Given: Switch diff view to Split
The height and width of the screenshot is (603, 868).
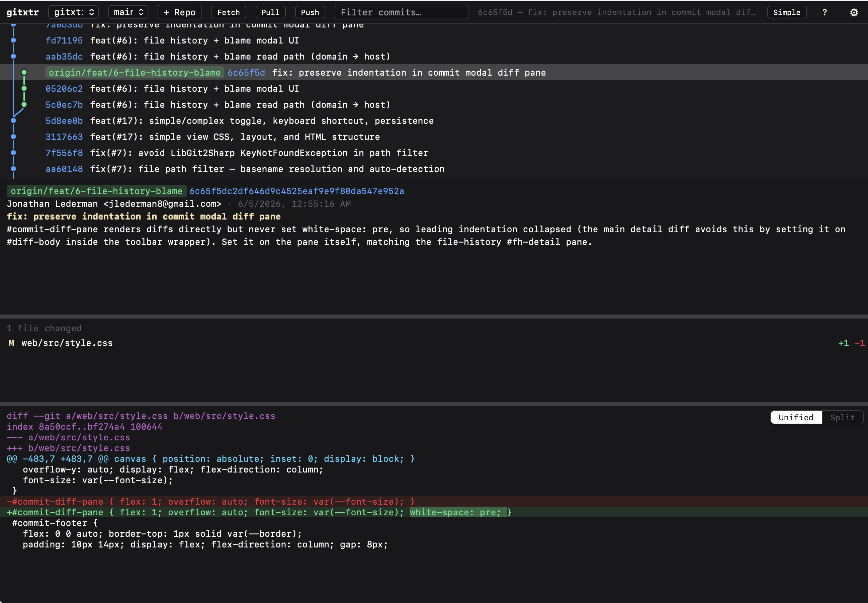Looking at the screenshot, I should (x=842, y=417).
